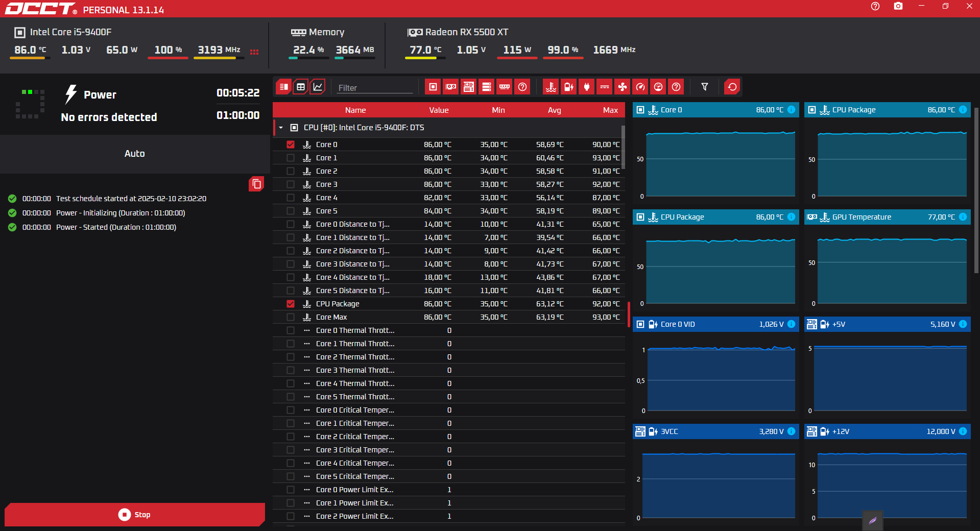The width and height of the screenshot is (980, 531).
Task: Sort table by Min column header
Action: click(498, 110)
